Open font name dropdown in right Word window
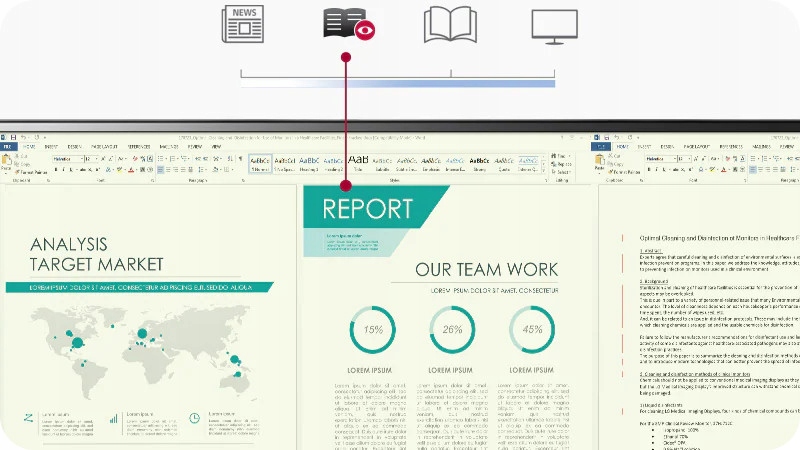Image resolution: width=800 pixels, height=450 pixels. 674,159
